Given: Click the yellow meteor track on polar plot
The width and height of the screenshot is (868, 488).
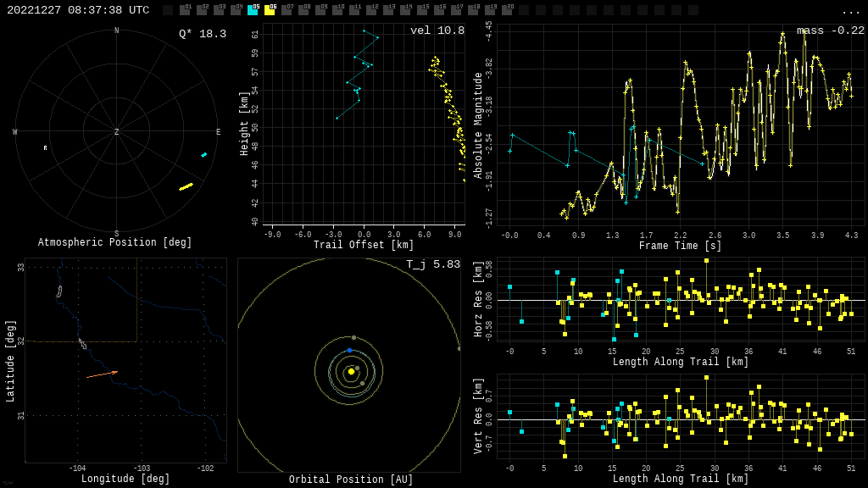Looking at the screenshot, I should [x=186, y=186].
